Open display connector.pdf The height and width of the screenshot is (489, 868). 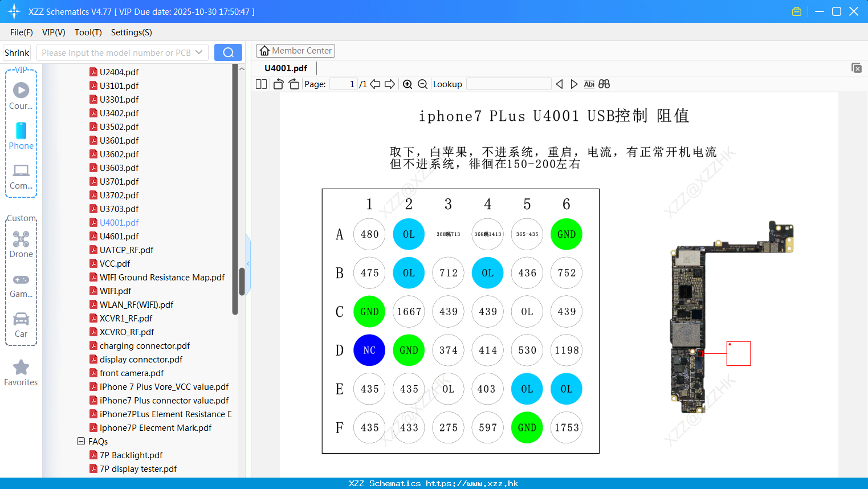(x=136, y=359)
